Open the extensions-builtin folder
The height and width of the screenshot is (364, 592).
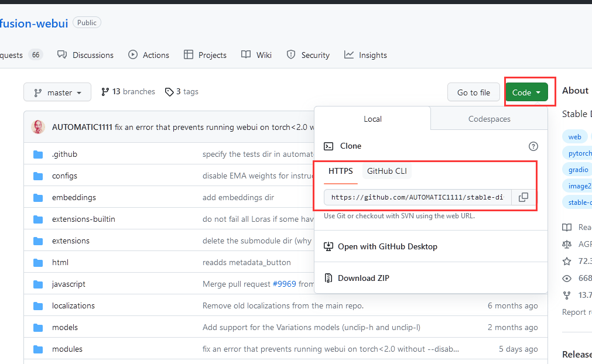click(83, 219)
